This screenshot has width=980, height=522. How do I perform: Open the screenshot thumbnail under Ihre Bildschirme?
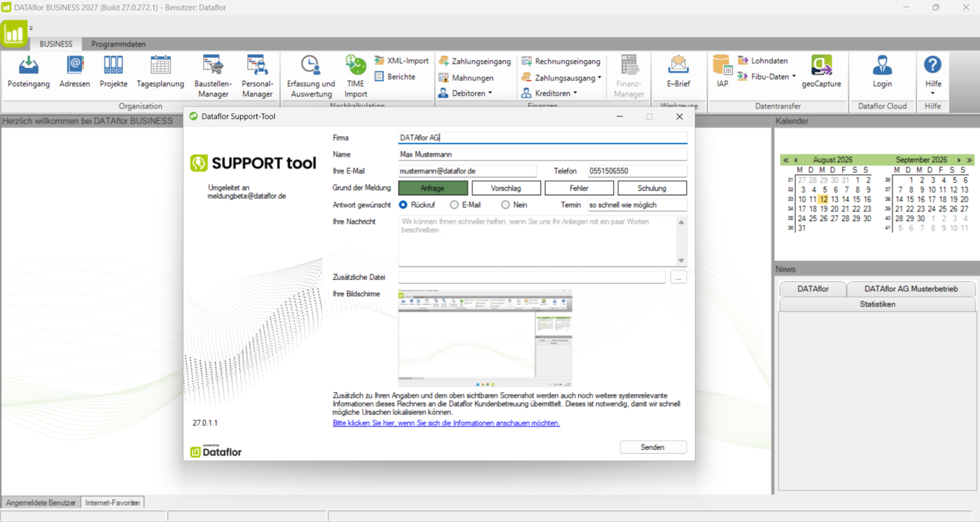pyautogui.click(x=485, y=339)
